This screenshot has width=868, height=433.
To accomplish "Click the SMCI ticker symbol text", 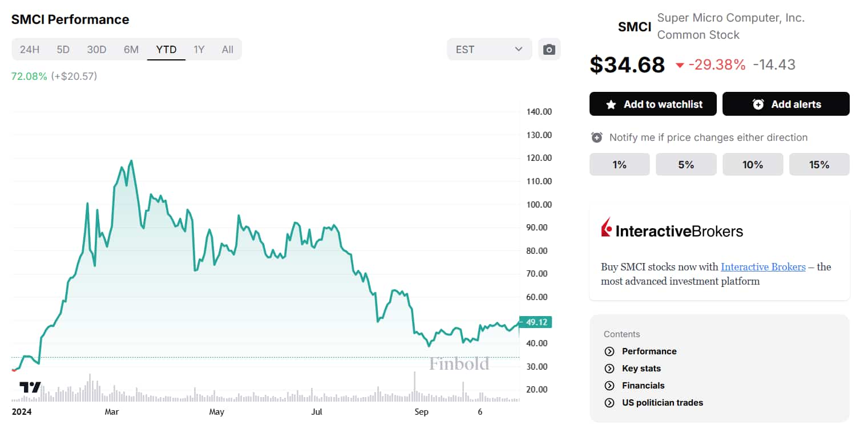I will pyautogui.click(x=635, y=26).
